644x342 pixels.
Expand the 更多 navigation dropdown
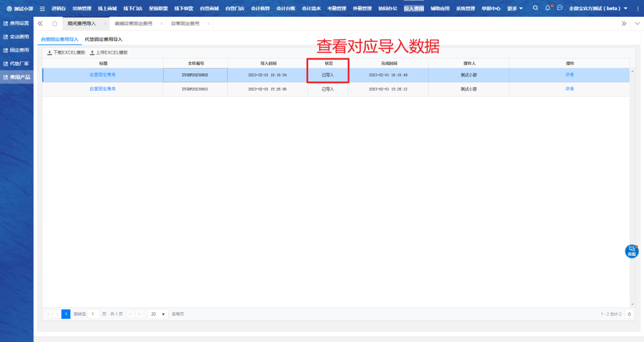pos(515,8)
